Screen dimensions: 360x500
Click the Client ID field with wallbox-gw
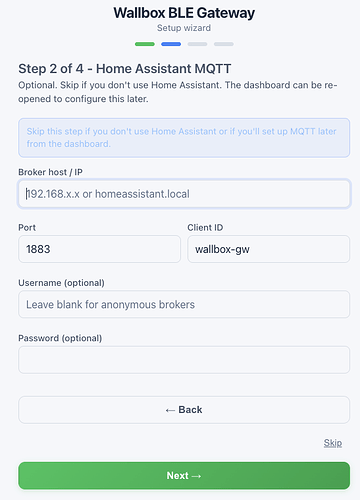[269, 249]
